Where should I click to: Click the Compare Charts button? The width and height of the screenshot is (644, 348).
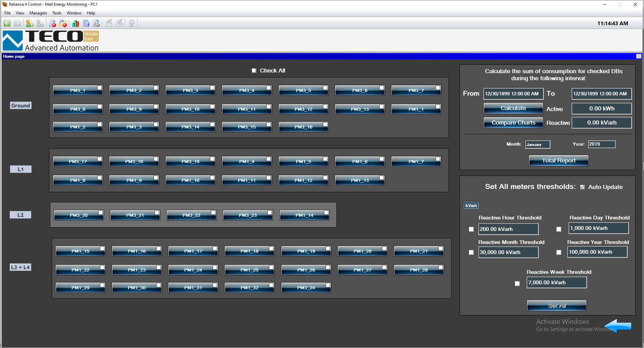(513, 122)
